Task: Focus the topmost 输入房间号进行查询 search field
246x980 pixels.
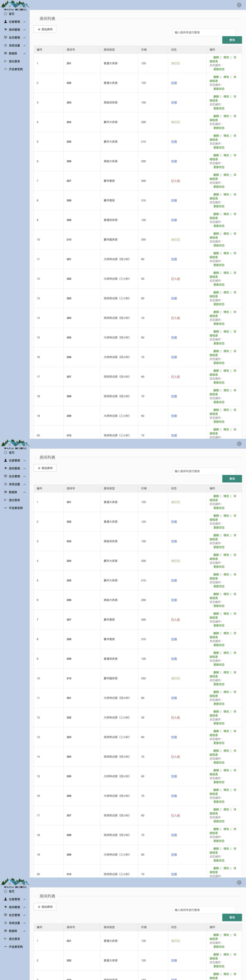Action: pos(204,33)
